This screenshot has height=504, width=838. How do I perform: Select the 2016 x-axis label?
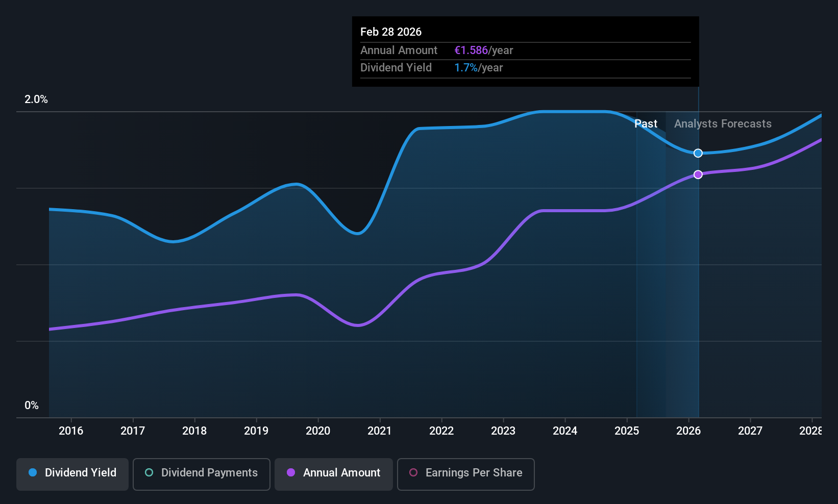click(x=71, y=431)
